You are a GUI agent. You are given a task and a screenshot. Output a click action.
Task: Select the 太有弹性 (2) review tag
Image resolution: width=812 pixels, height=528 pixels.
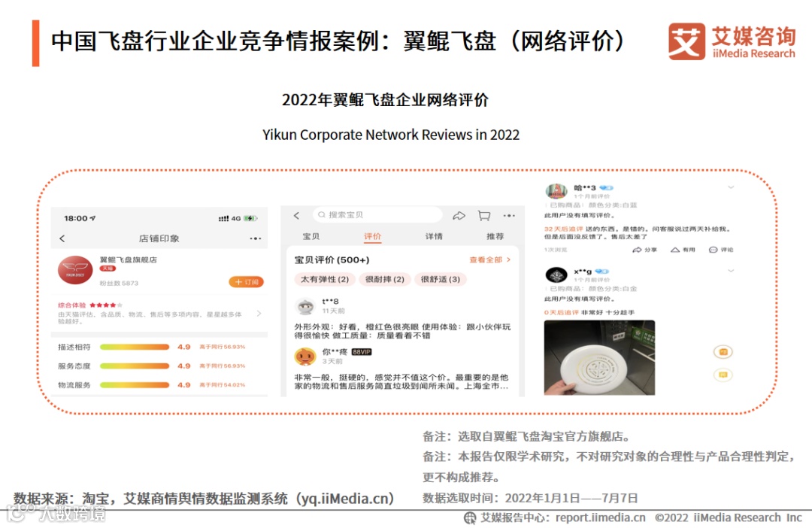(x=325, y=279)
